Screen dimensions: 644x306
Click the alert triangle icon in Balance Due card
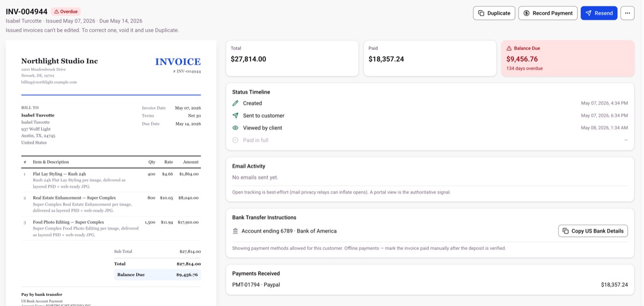pyautogui.click(x=509, y=48)
